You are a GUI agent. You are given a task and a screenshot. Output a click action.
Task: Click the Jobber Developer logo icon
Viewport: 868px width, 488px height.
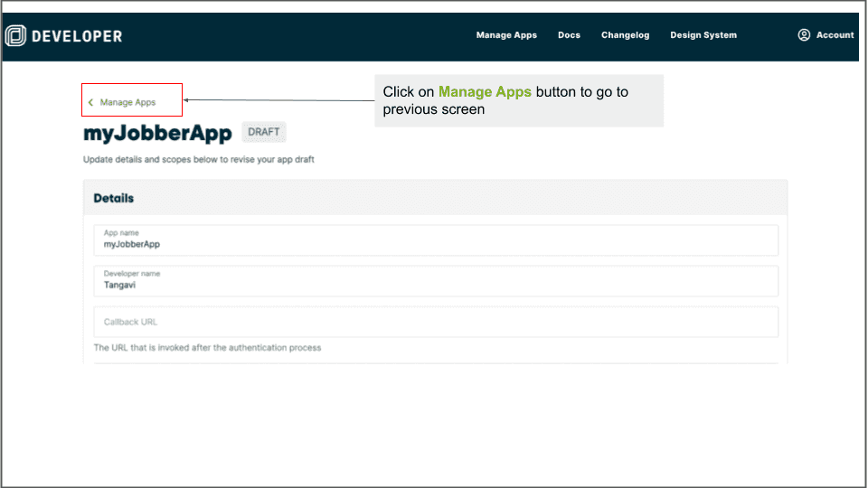pos(15,36)
